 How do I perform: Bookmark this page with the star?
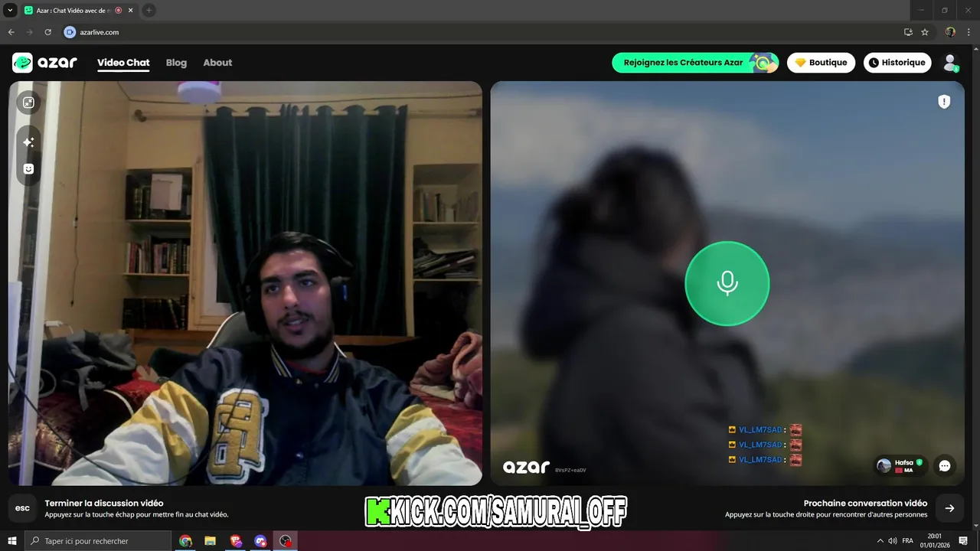click(x=925, y=32)
